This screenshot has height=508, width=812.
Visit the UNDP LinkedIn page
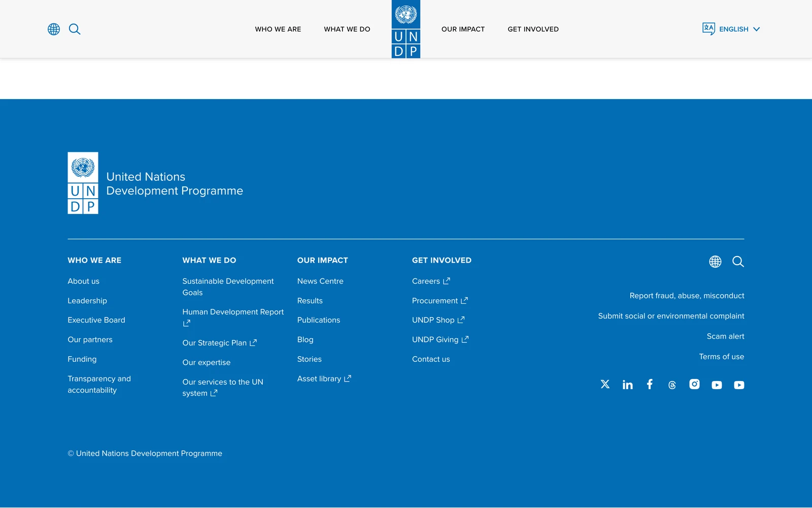point(627,385)
